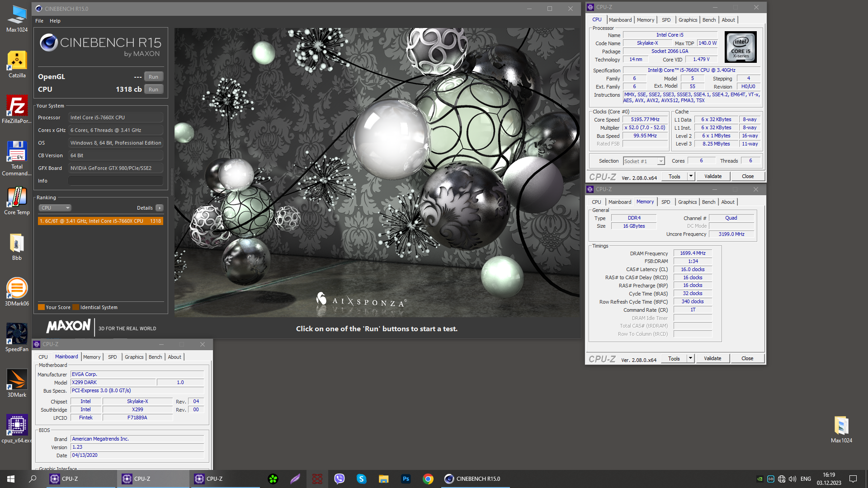Screen dimensions: 868x488
Task: Click Tools button in top CPU-Z window
Action: click(675, 176)
